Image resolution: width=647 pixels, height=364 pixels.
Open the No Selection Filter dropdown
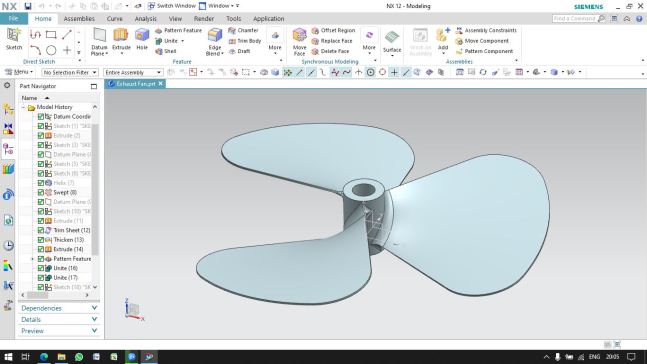(x=70, y=73)
